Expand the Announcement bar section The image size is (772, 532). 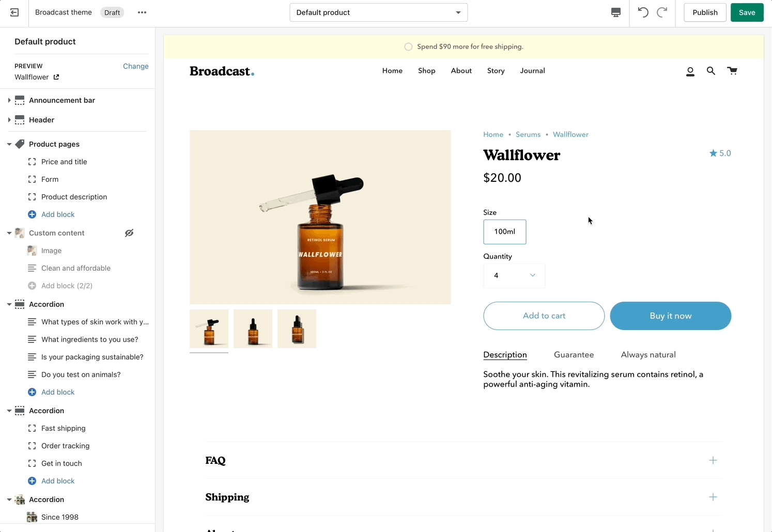pyautogui.click(x=9, y=100)
